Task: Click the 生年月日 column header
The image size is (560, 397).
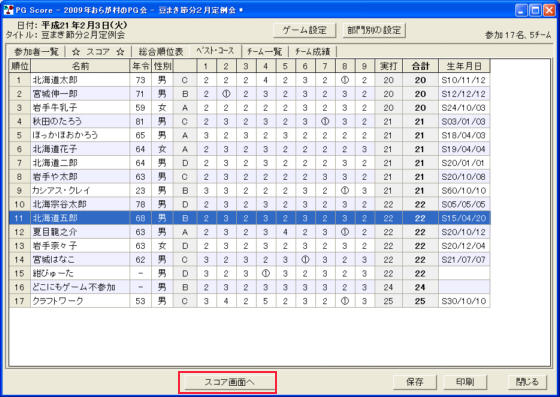Action: 464,66
